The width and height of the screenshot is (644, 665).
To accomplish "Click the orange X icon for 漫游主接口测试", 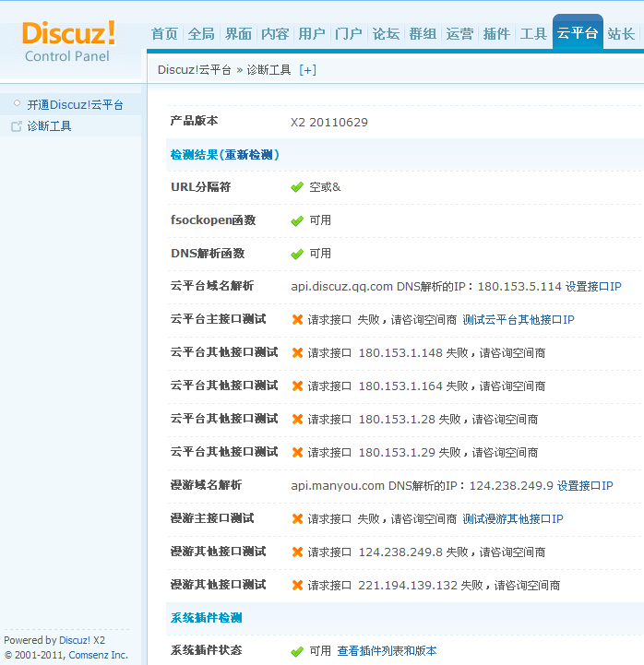I will click(297, 518).
